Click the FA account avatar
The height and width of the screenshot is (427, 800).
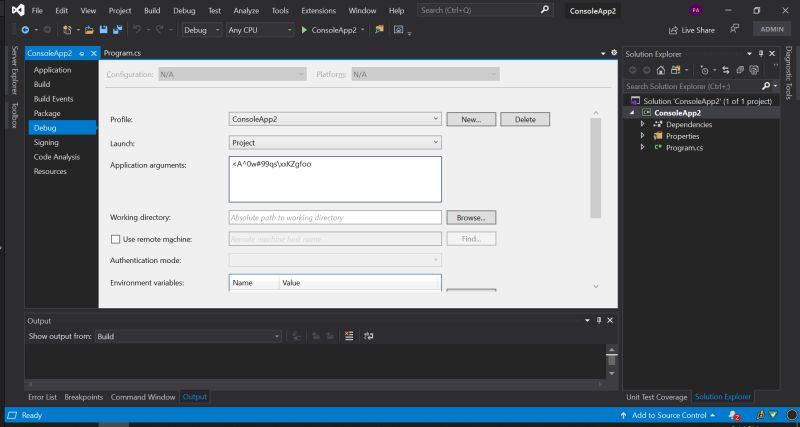[x=696, y=10]
